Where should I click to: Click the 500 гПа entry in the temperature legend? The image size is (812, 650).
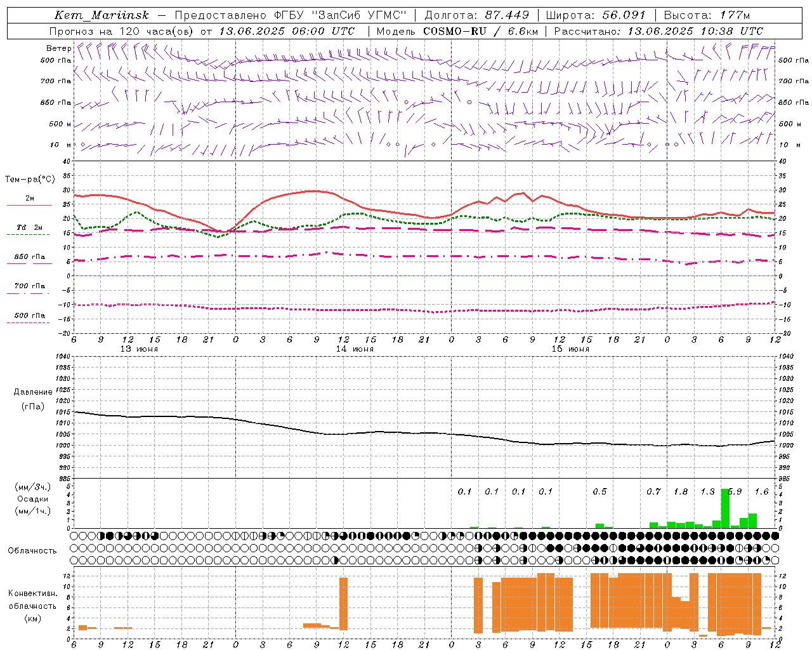(29, 315)
